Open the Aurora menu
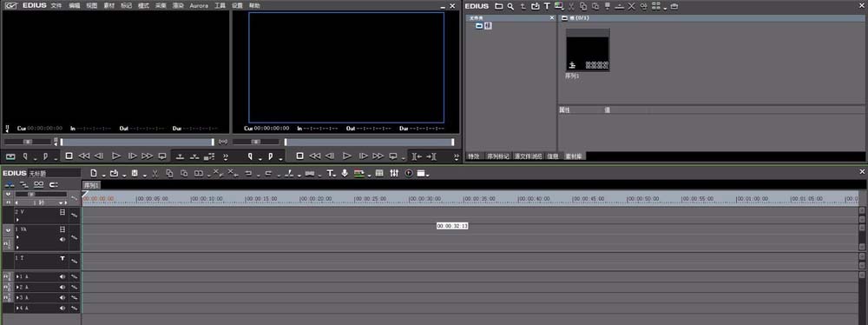Screen dimensions: 868x325 tap(199, 5)
